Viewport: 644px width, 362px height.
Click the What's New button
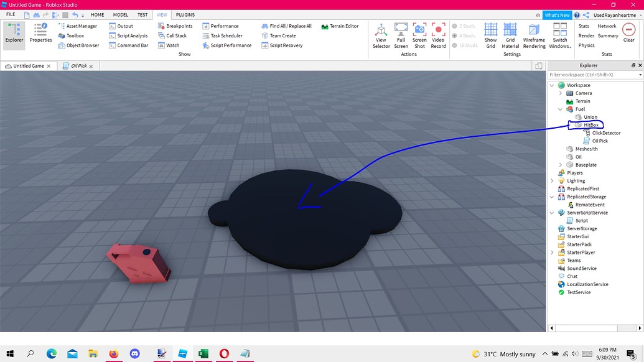[556, 15]
